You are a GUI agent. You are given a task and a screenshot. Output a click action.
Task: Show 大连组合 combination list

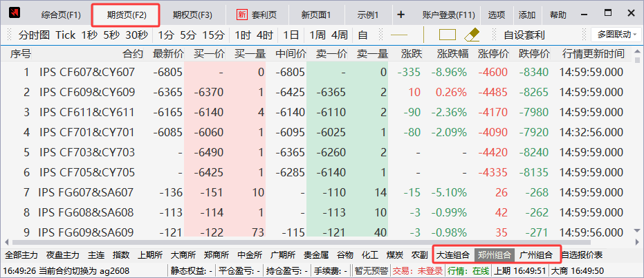tap(452, 255)
